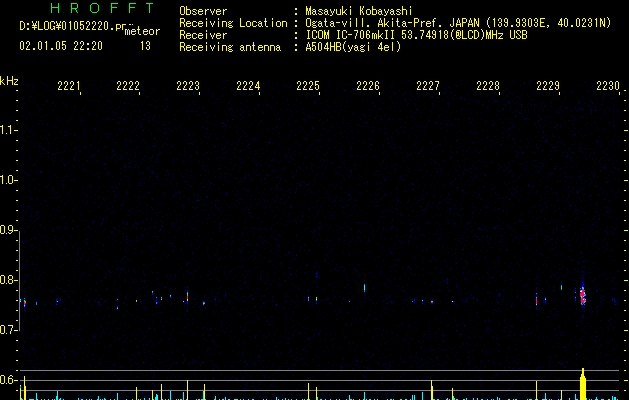
Task: Click the 2223 time marker
Action: click(x=188, y=86)
